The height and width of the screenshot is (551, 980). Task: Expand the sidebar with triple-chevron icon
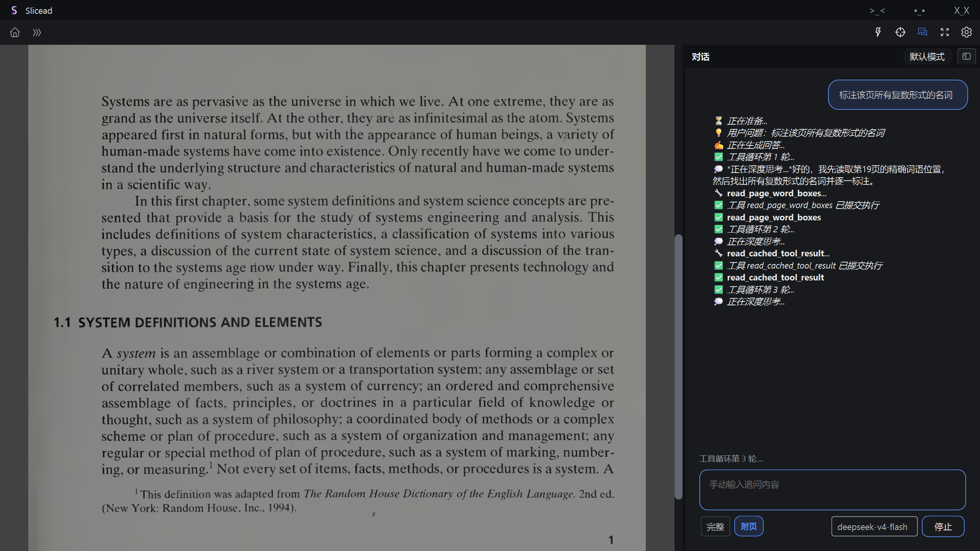[x=37, y=33]
